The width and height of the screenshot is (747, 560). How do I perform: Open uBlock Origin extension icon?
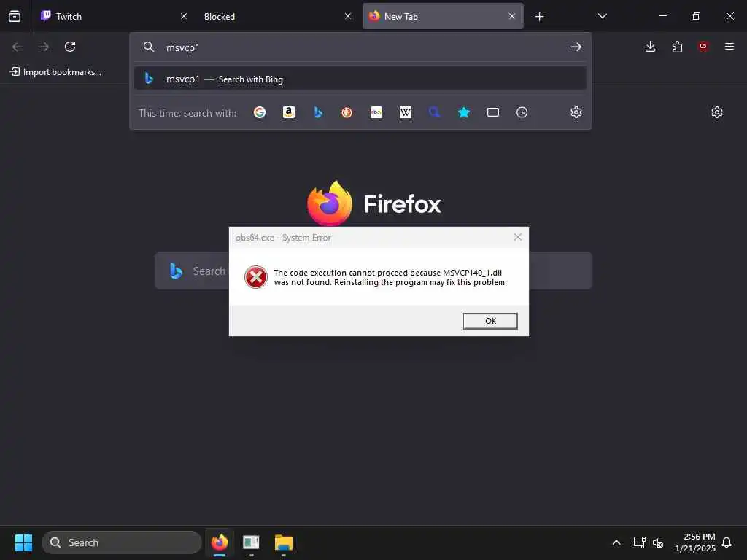[x=703, y=47]
